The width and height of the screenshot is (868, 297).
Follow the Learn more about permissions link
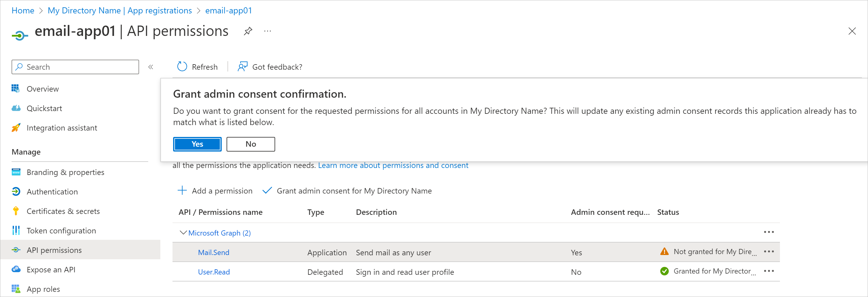point(393,165)
